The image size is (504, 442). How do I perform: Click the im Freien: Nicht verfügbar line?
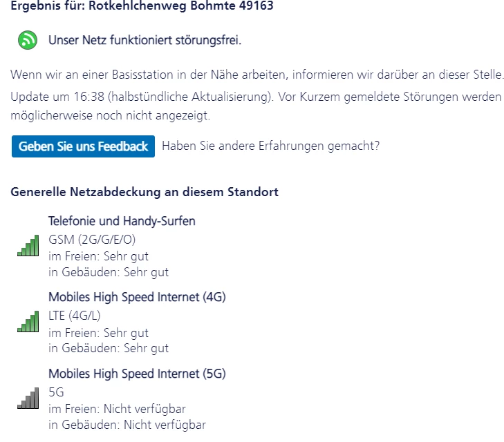pos(117,408)
